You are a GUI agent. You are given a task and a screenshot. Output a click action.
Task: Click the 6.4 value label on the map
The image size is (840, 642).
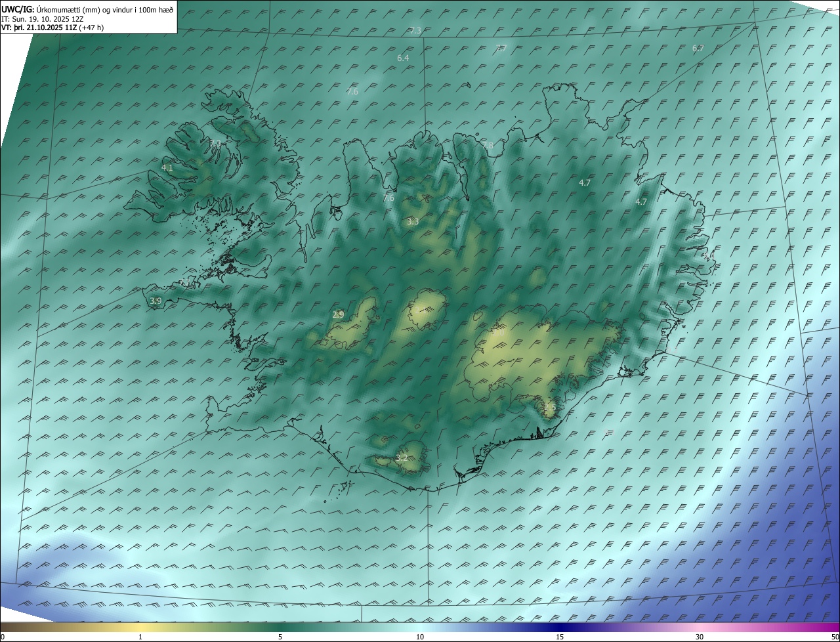(x=403, y=58)
